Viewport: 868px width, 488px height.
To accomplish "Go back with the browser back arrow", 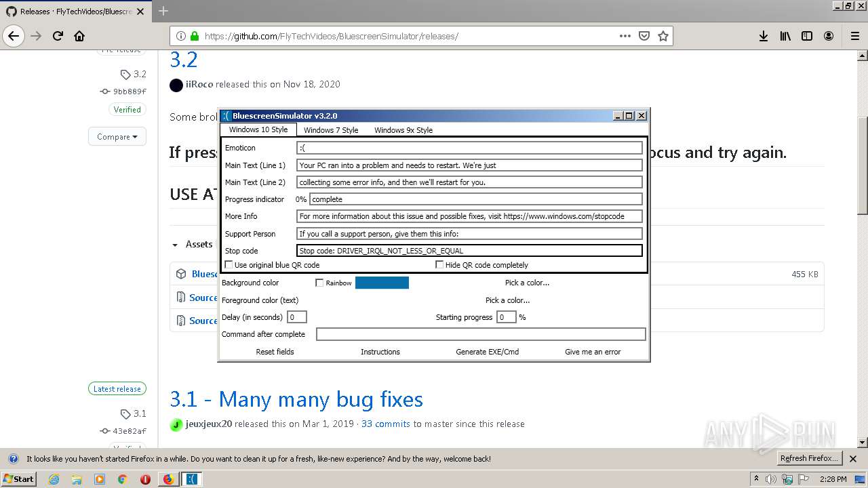I will [x=14, y=36].
